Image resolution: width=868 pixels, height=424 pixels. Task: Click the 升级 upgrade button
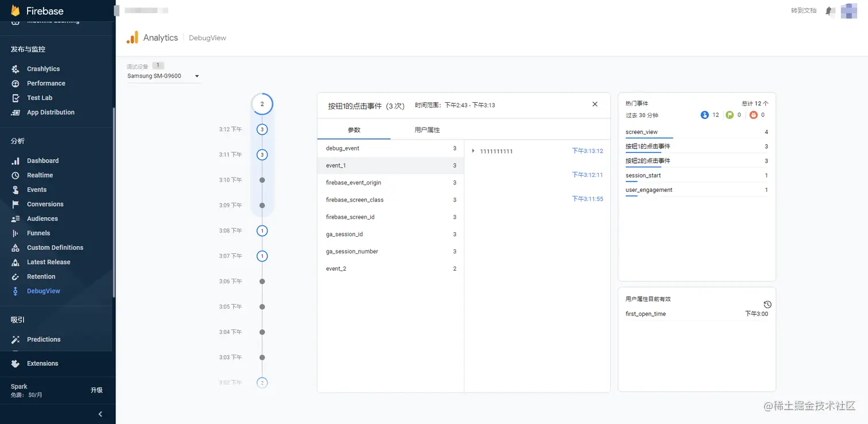[96, 390]
